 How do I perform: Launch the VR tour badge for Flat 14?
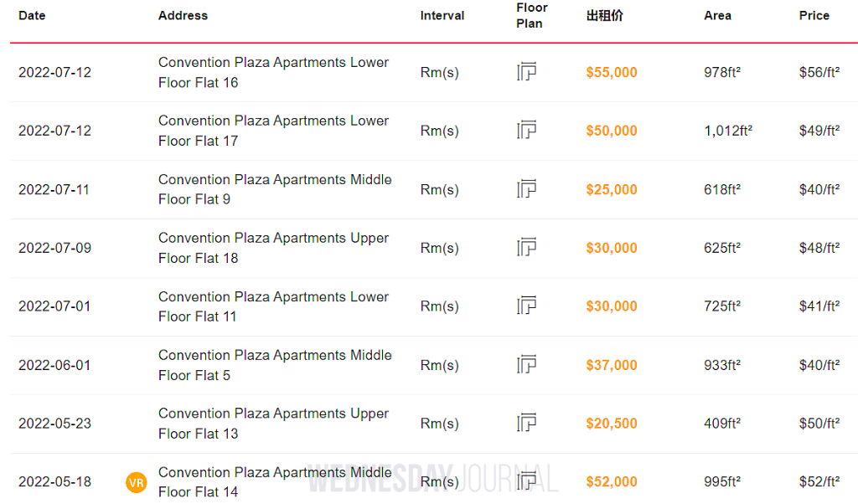tap(136, 482)
